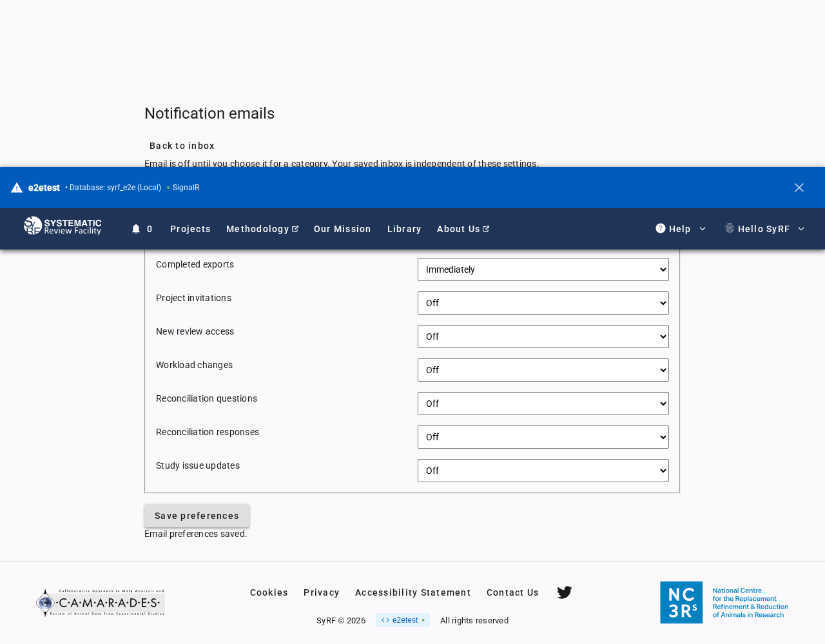Click the 'Project invitations' label
825x644 pixels.
(193, 298)
